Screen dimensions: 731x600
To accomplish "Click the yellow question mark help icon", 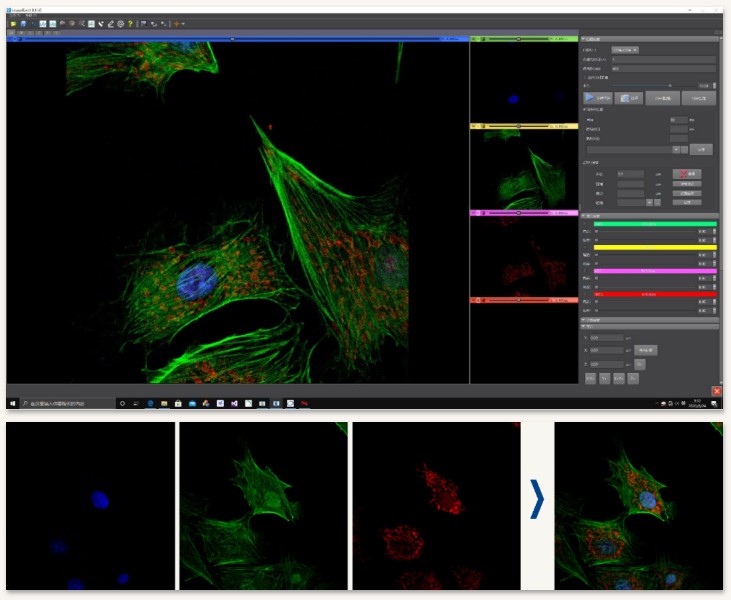I will tap(130, 23).
